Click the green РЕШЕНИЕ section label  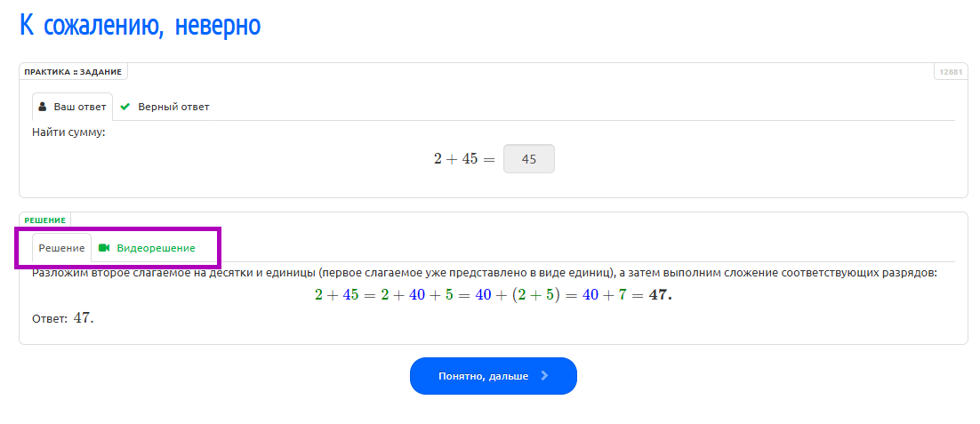pyautogui.click(x=45, y=220)
